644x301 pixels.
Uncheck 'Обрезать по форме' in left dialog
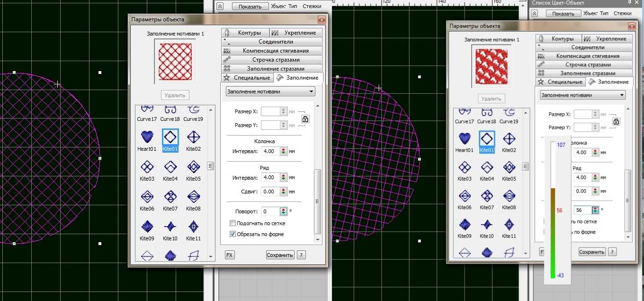233,234
